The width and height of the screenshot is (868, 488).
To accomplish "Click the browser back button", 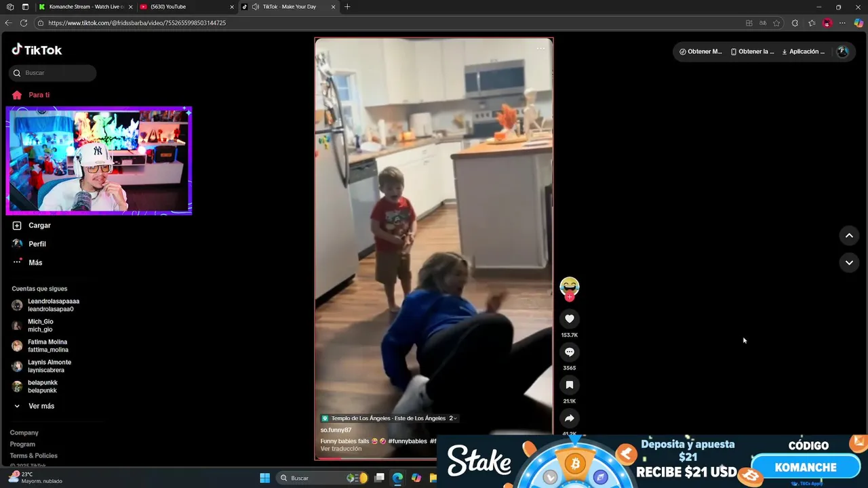I will [8, 23].
